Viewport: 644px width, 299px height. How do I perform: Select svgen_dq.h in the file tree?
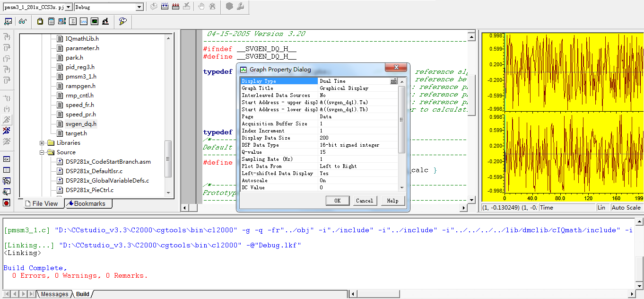pyautogui.click(x=81, y=124)
